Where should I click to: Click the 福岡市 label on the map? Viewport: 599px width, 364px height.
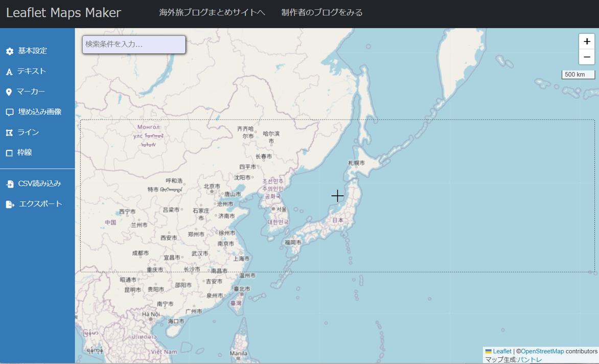[x=293, y=242]
